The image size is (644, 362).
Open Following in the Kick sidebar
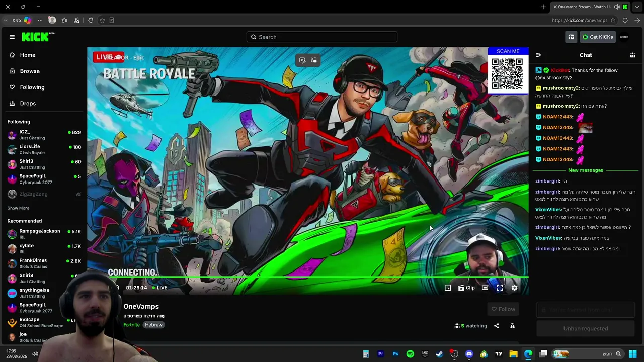click(27, 87)
